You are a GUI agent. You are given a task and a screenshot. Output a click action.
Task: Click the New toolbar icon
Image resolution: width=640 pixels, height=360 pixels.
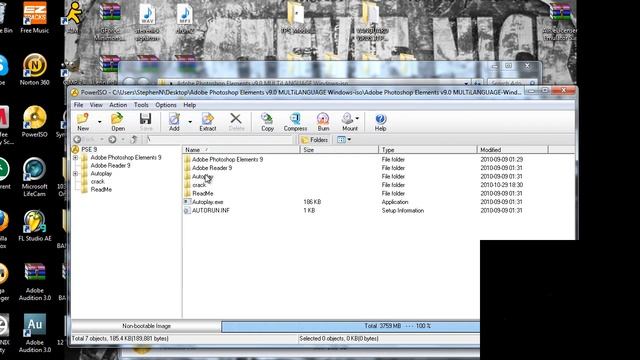(83, 122)
